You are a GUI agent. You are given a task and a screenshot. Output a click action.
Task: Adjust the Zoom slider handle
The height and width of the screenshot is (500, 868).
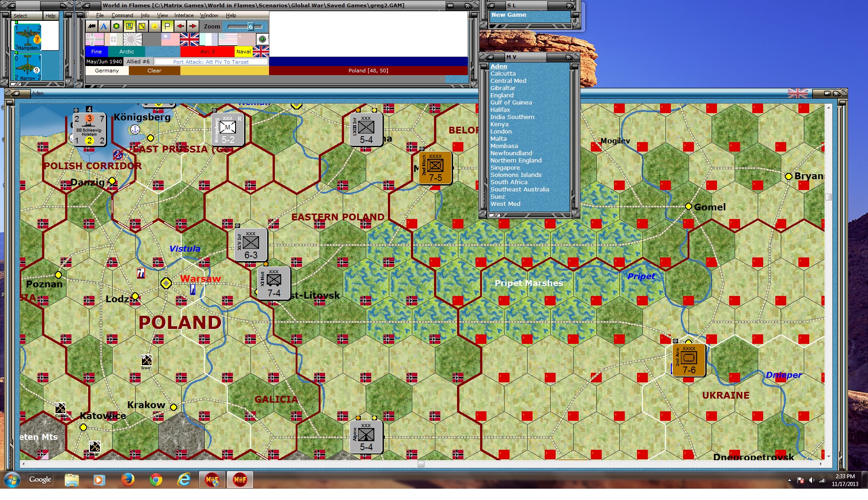[x=250, y=27]
